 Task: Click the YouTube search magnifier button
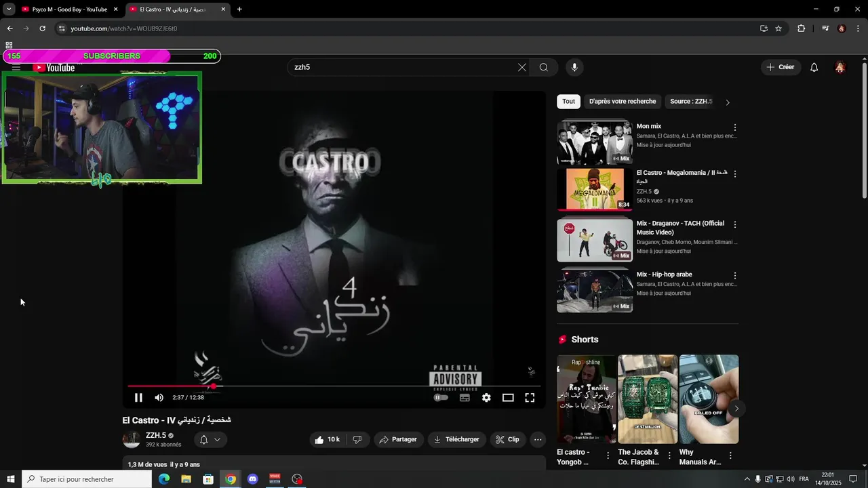point(544,67)
